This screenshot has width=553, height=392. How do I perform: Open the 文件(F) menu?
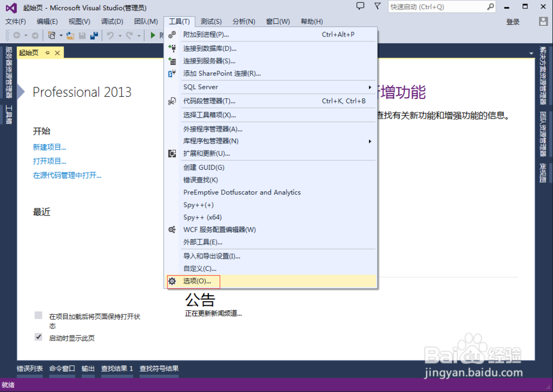point(15,22)
